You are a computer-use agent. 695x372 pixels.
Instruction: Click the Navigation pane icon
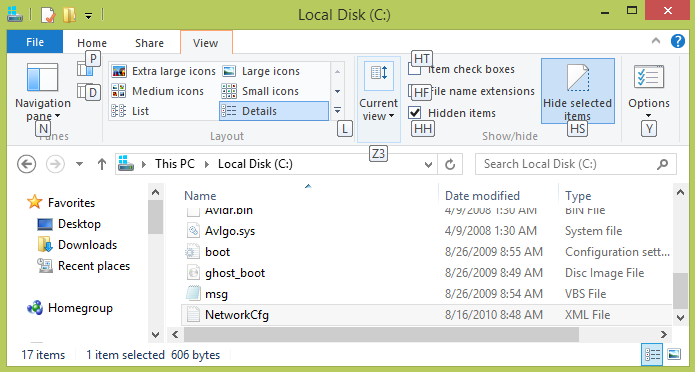[43, 77]
